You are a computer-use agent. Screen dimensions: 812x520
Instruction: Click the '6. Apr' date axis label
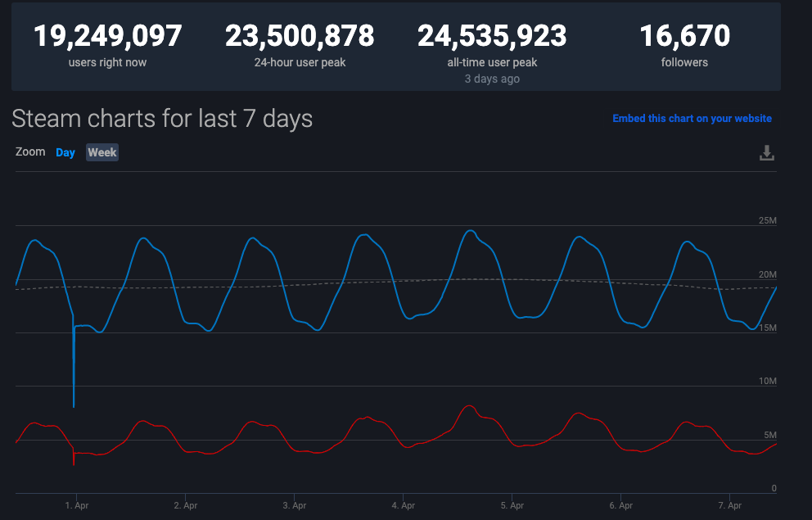coord(620,505)
